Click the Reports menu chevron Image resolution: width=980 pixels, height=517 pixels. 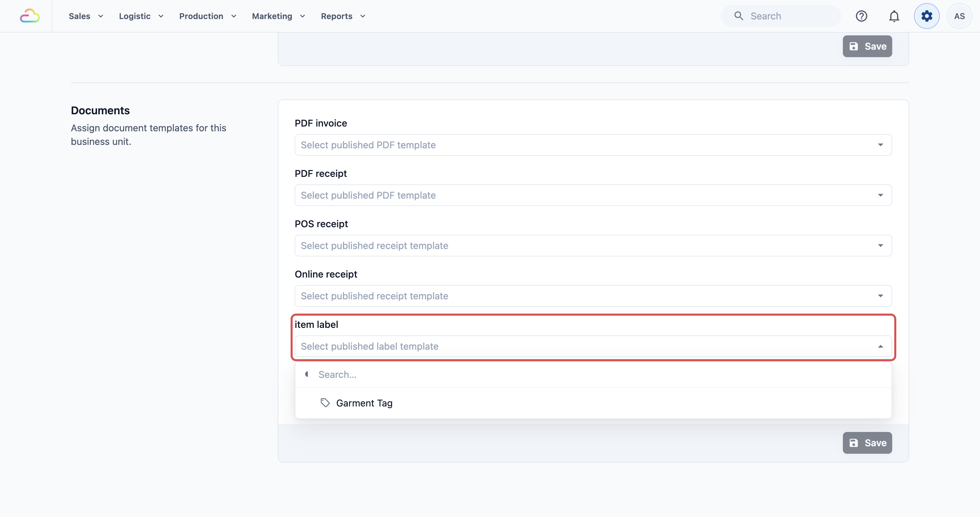pyautogui.click(x=362, y=16)
